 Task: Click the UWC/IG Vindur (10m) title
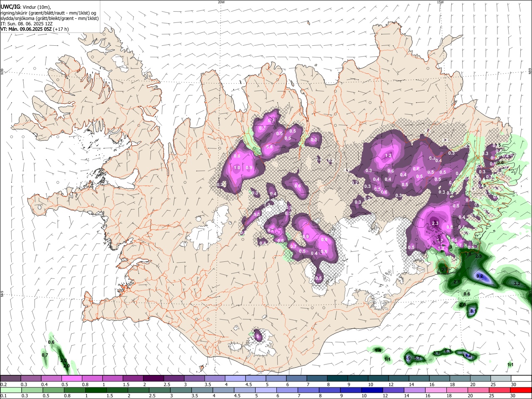coord(26,7)
